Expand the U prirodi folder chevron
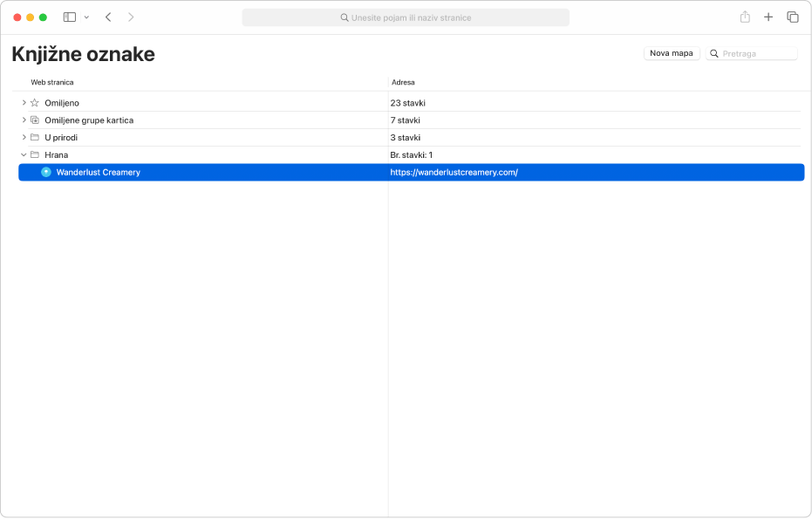 click(x=24, y=137)
